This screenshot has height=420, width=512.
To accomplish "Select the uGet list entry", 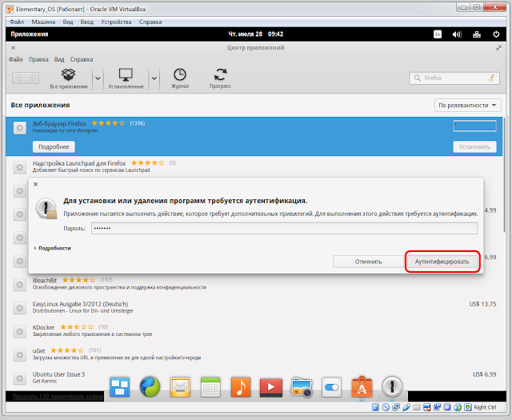I will pyautogui.click(x=254, y=354).
